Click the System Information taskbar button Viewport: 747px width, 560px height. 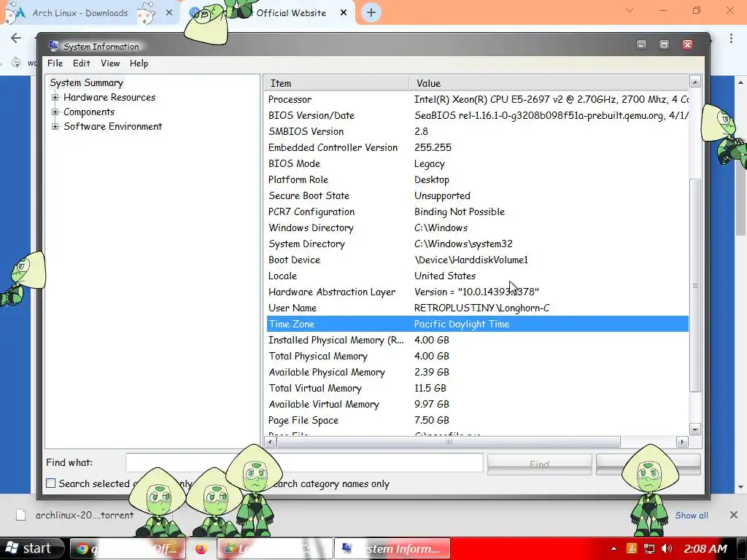pos(392,549)
